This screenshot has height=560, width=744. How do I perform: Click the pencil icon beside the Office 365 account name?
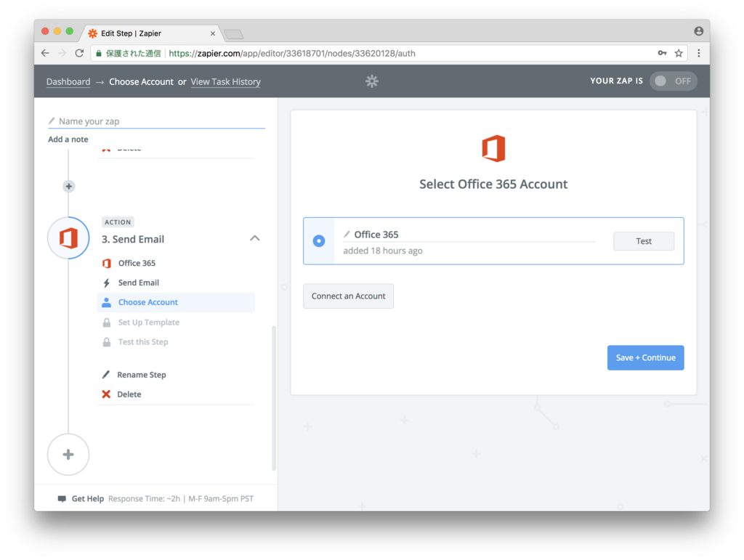click(347, 235)
